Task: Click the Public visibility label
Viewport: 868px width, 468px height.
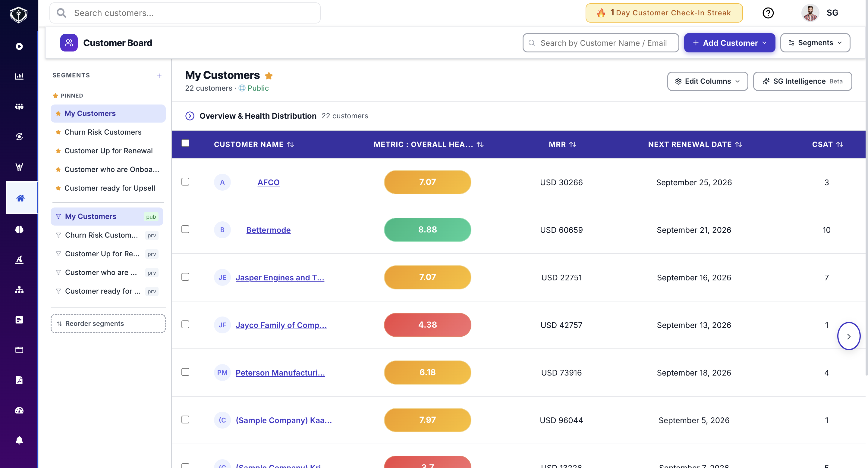Action: tap(253, 88)
